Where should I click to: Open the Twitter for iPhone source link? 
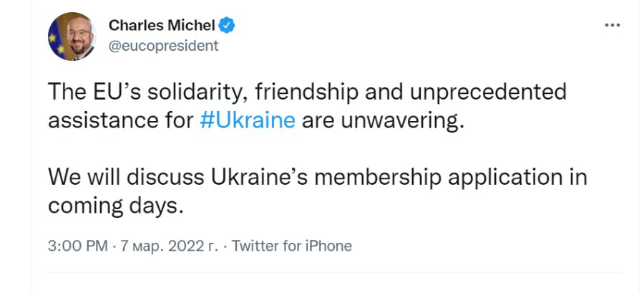pyautogui.click(x=292, y=246)
